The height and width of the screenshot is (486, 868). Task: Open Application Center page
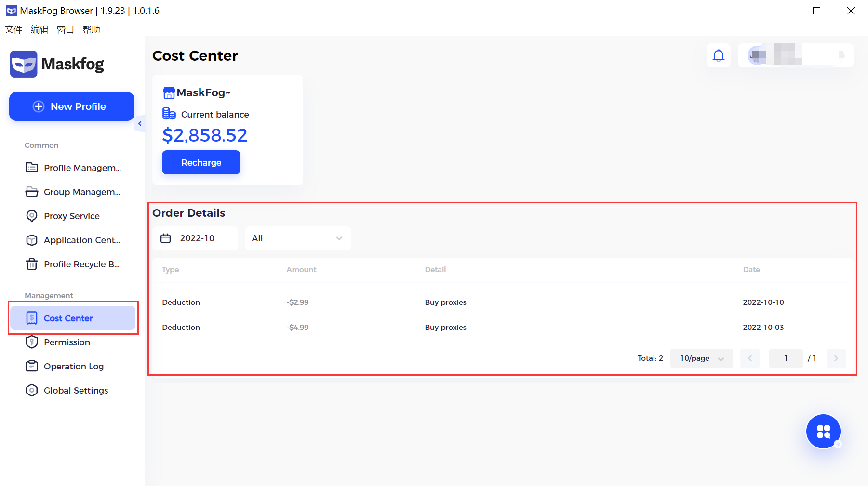coord(73,240)
